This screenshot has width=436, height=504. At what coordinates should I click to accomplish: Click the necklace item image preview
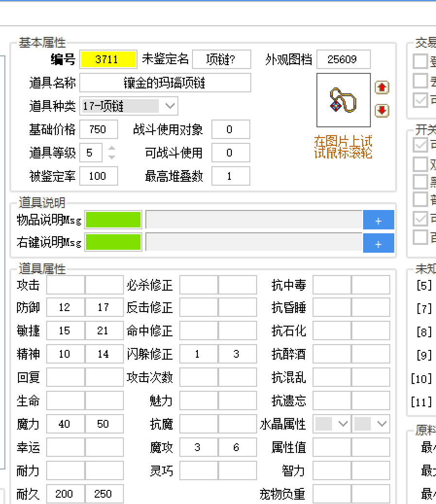(x=343, y=100)
